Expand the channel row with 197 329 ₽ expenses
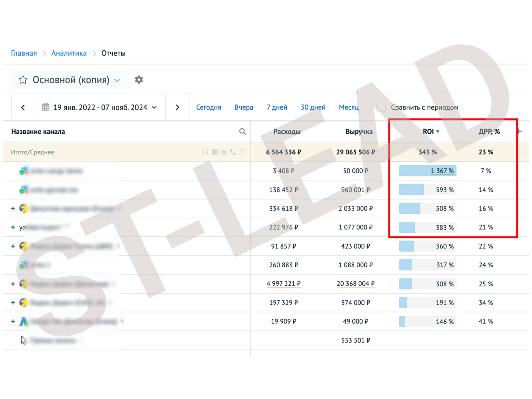 point(13,303)
